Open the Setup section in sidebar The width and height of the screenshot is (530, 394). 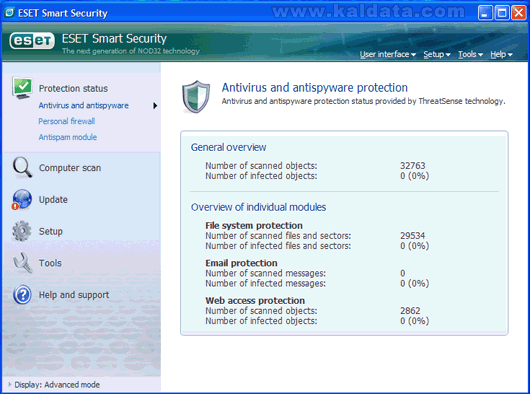(x=51, y=231)
